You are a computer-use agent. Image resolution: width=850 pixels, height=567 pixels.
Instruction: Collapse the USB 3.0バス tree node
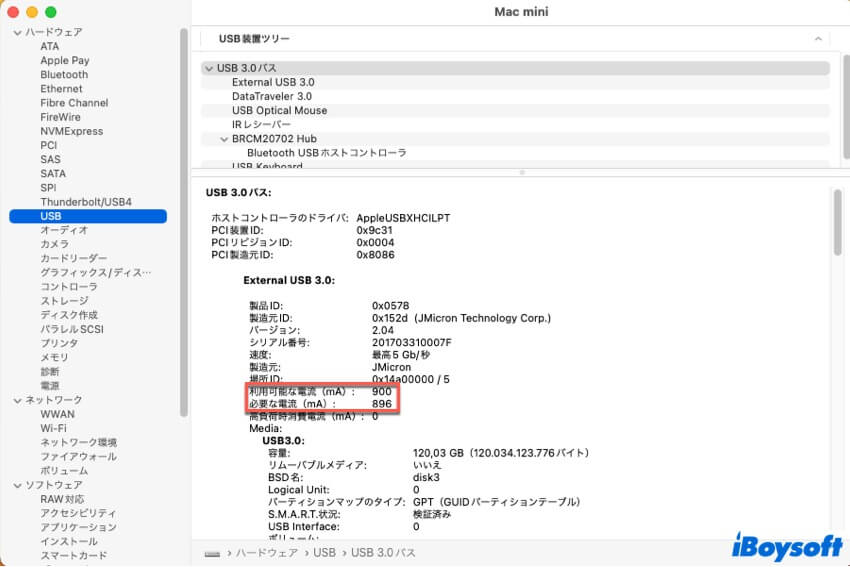tap(209, 68)
